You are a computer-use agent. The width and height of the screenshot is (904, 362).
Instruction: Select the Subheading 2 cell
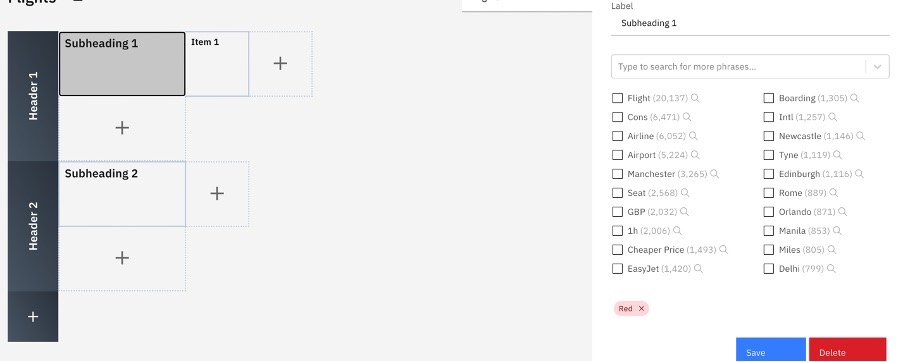pyautogui.click(x=122, y=194)
